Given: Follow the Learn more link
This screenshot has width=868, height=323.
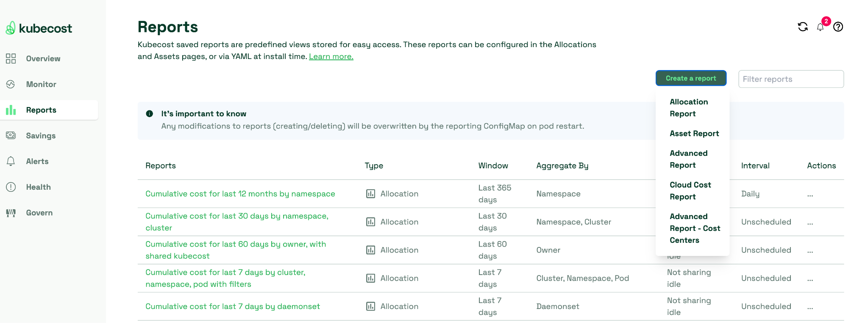Looking at the screenshot, I should coord(331,56).
